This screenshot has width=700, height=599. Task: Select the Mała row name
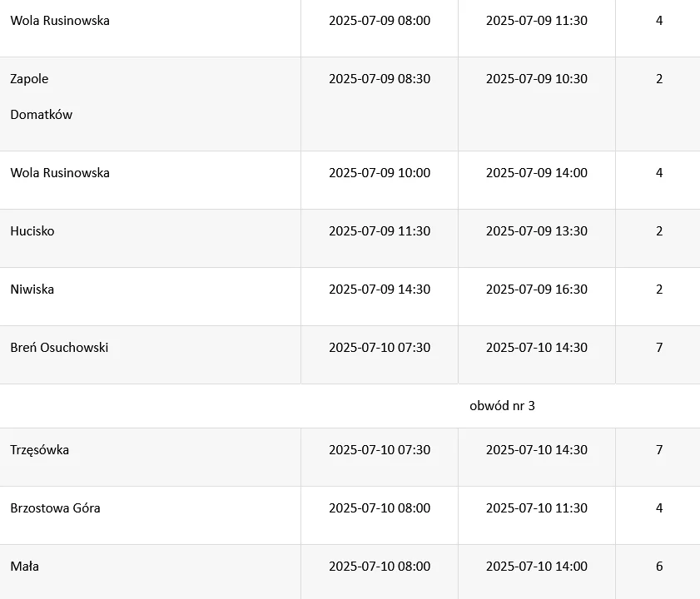click(25, 567)
